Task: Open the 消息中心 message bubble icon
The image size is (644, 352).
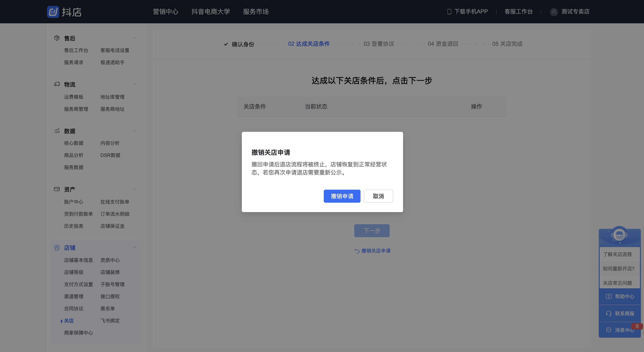Action: 609,330
